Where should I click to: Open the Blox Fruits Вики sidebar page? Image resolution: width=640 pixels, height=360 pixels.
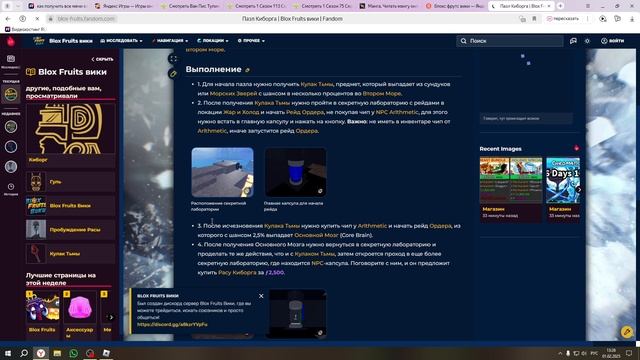point(71,206)
